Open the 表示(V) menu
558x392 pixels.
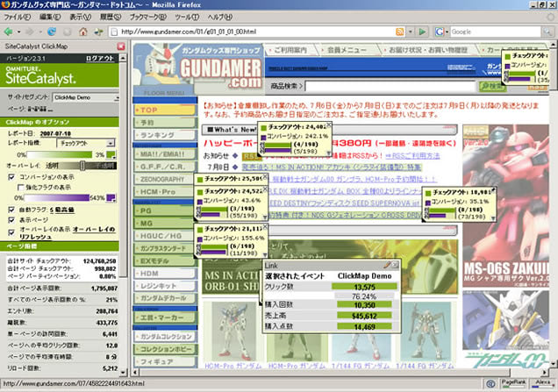point(81,17)
